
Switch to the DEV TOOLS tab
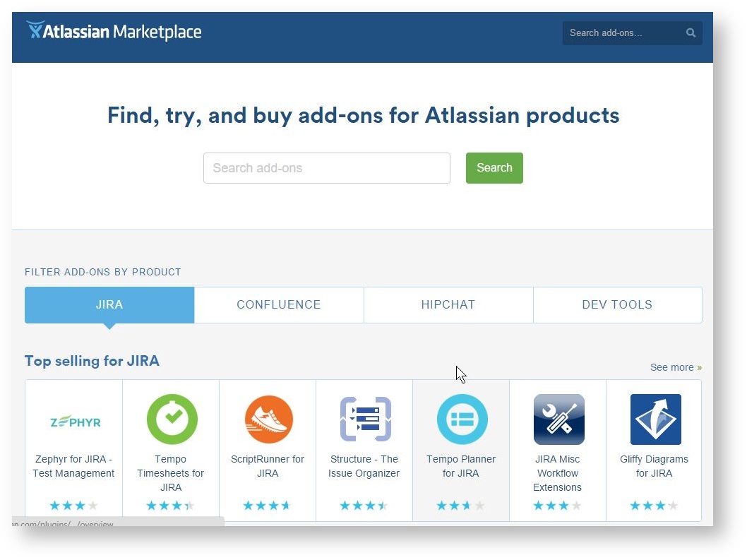617,305
